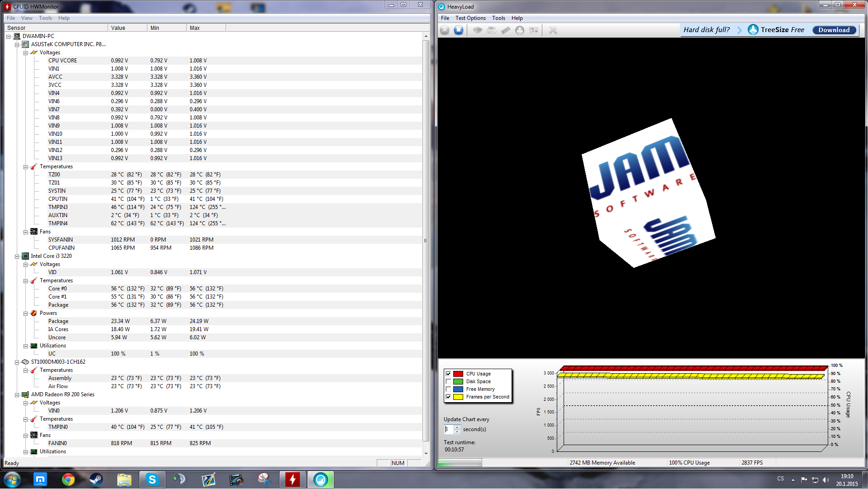Screen dimensions: 868x489
Task: Collapse the AMD Radeon R9 200 Series node
Action: (x=17, y=395)
